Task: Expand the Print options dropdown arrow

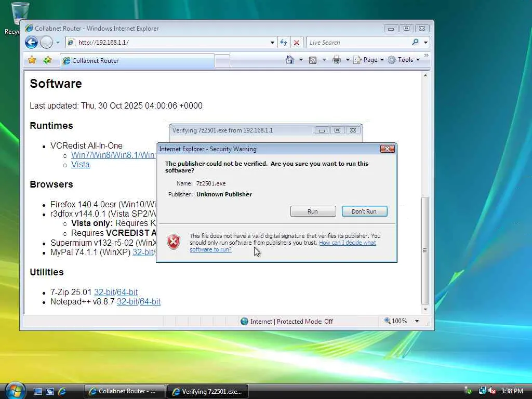Action: (348, 60)
